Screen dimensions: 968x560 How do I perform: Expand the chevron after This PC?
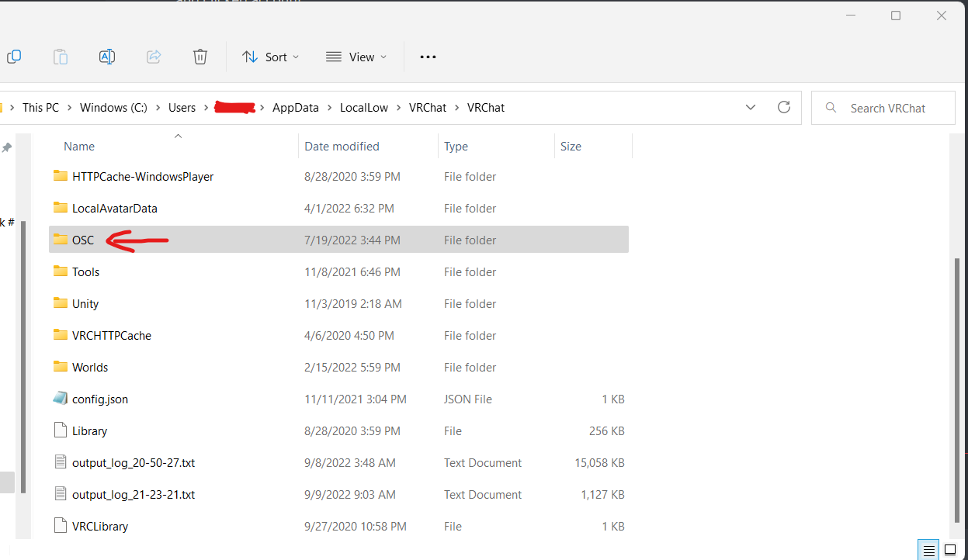(69, 108)
